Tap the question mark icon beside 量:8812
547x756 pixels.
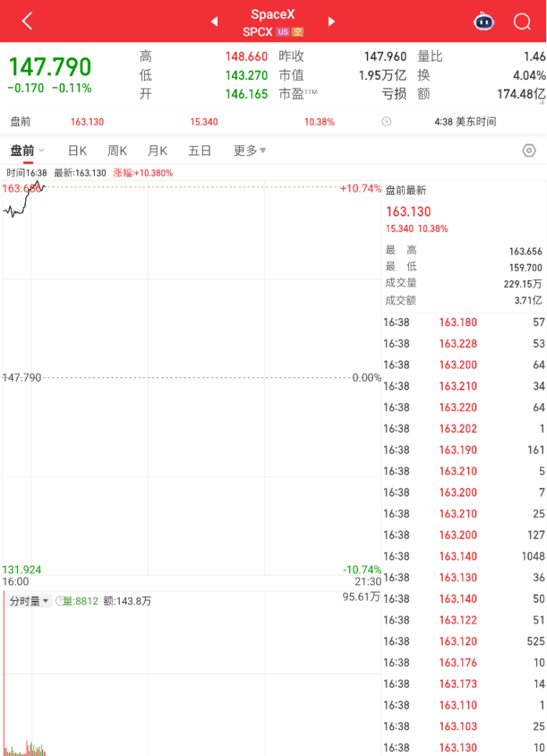[60, 601]
